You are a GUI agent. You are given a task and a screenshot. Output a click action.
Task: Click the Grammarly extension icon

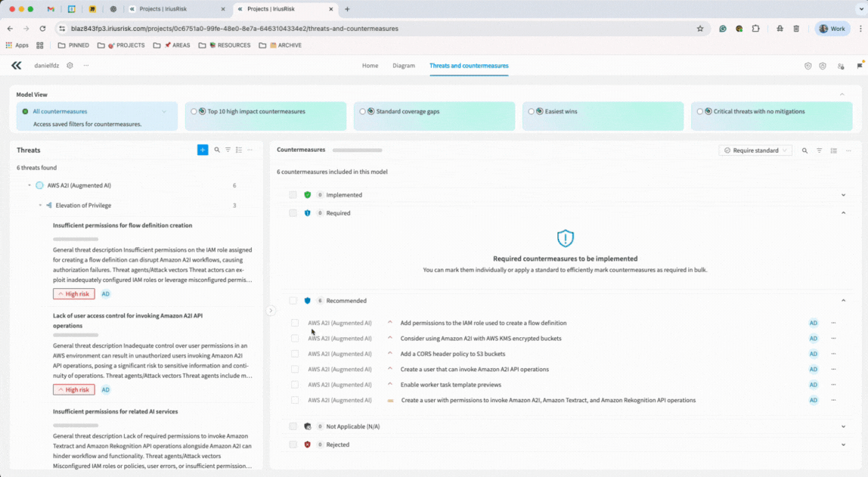coord(722,29)
